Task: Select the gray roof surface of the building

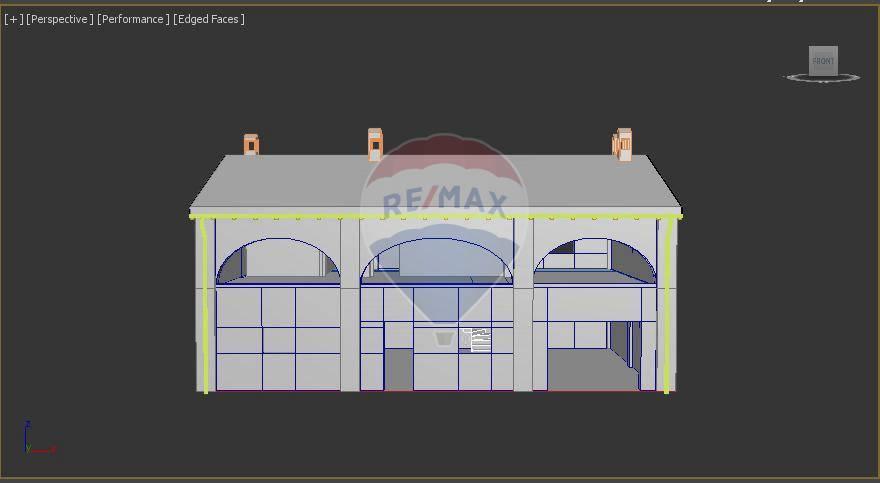Action: [x=300, y=185]
